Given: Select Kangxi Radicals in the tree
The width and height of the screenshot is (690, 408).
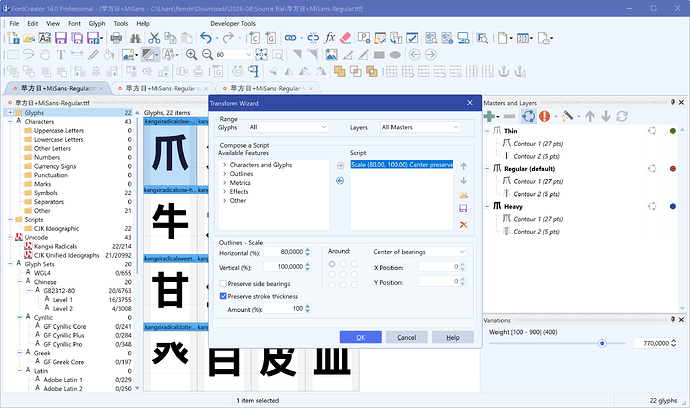Looking at the screenshot, I should pyautogui.click(x=55, y=246).
